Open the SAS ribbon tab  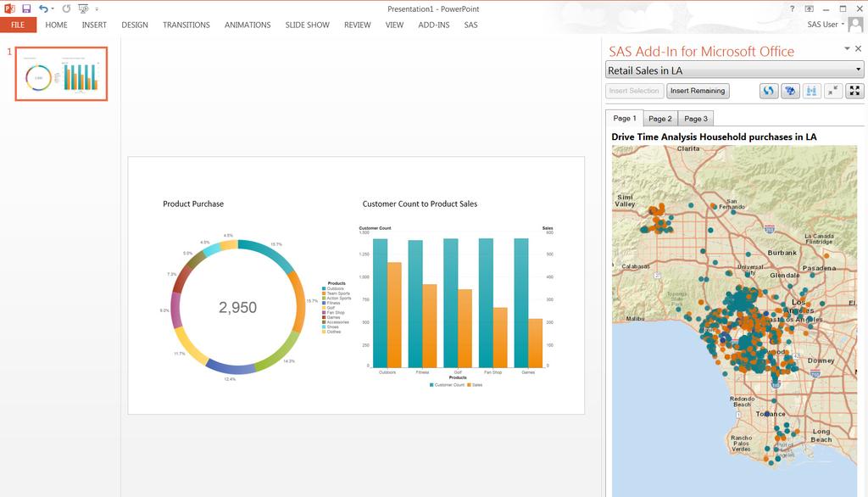470,25
